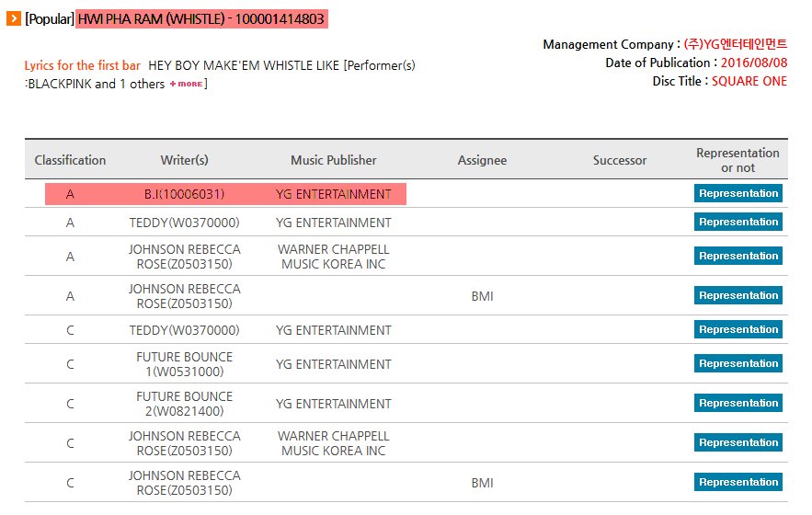Click the Assignee column header

(482, 160)
